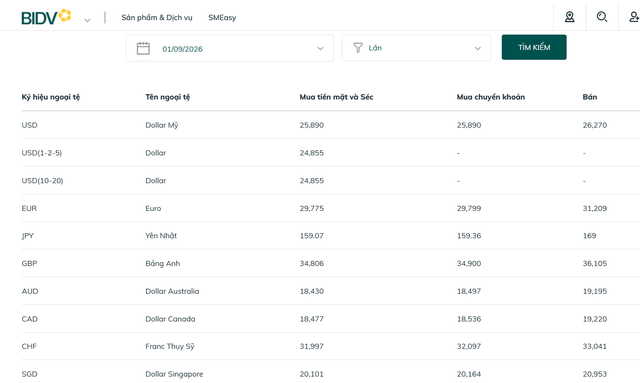Select the USD sell rate 26,270
The width and height of the screenshot is (640, 383).
pyautogui.click(x=595, y=125)
